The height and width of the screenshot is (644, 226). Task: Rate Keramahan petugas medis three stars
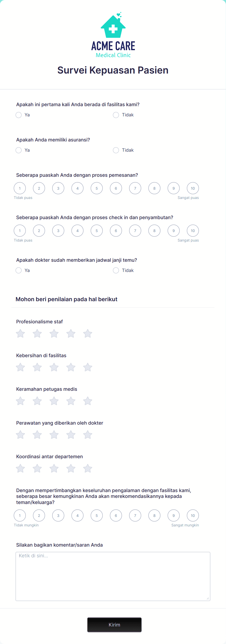54,401
